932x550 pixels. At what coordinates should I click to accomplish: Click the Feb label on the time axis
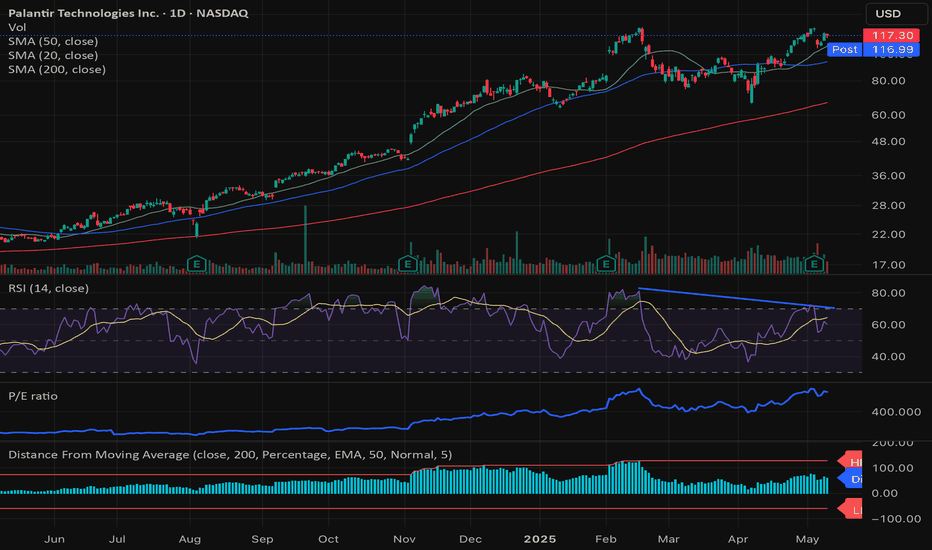coord(606,539)
